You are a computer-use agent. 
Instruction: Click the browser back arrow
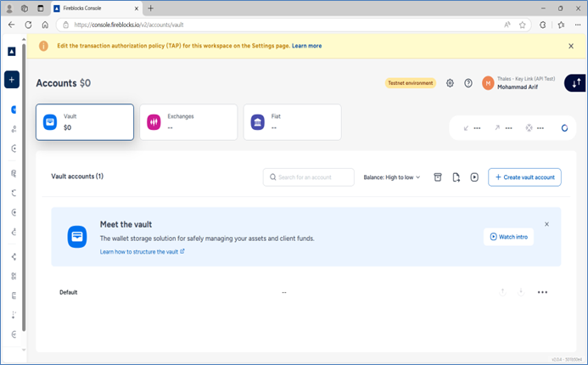click(11, 25)
